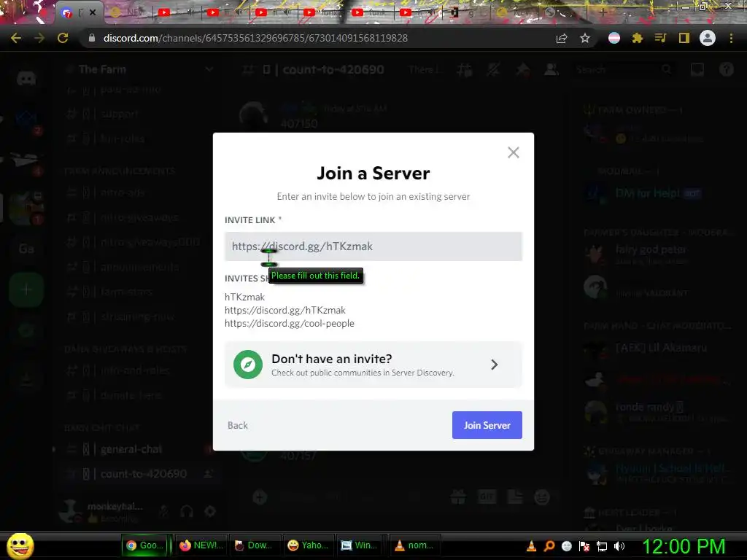Close the Join a Server dialog

coord(513,152)
